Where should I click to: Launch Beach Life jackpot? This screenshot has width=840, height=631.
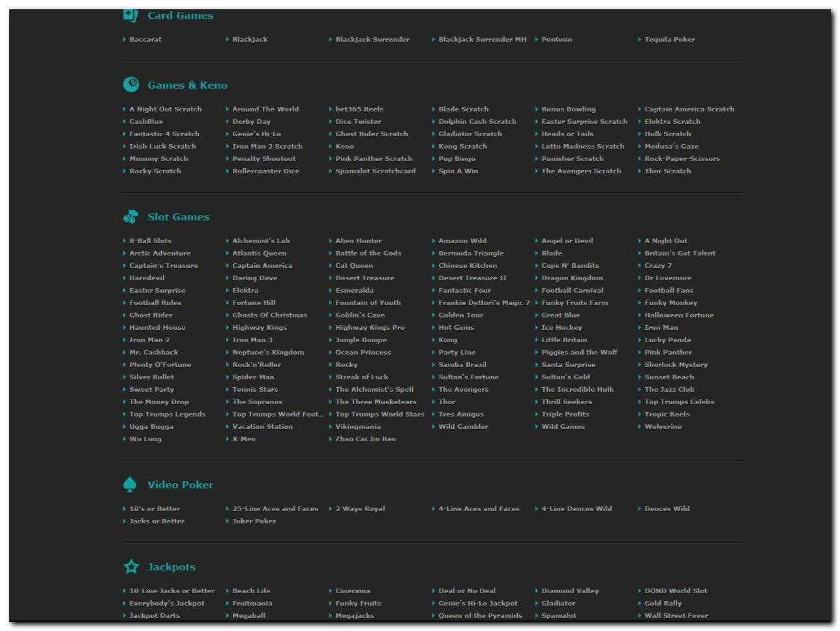tap(252, 591)
